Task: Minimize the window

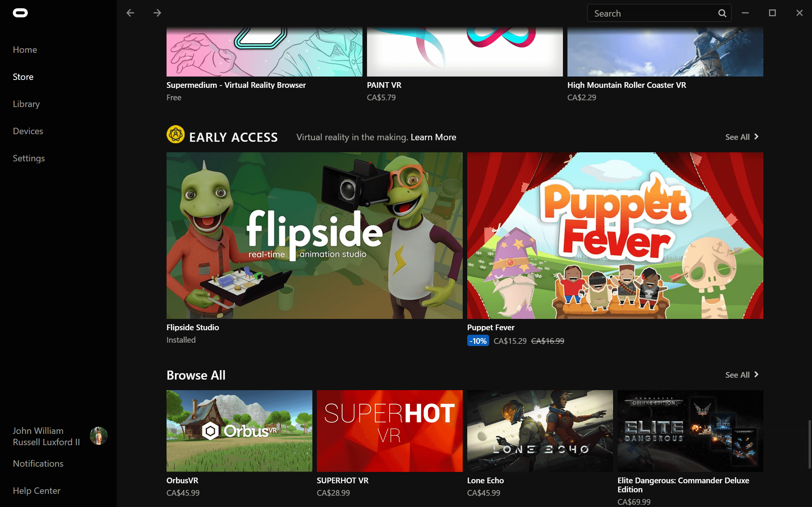Action: (x=745, y=13)
